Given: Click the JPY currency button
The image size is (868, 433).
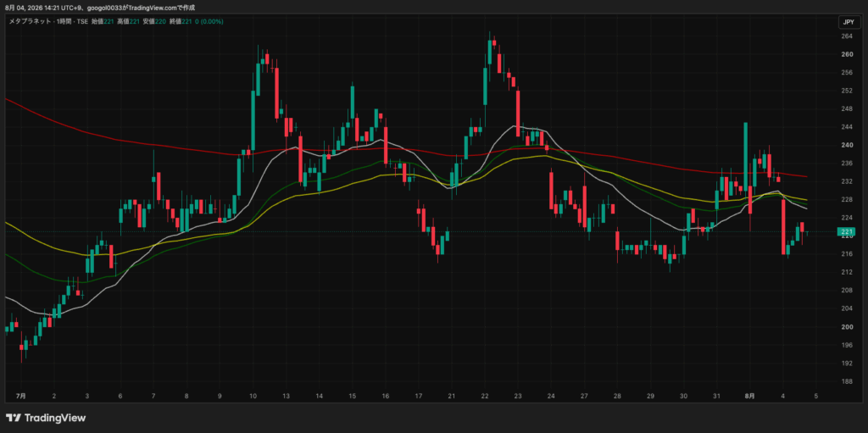Looking at the screenshot, I should [x=848, y=23].
